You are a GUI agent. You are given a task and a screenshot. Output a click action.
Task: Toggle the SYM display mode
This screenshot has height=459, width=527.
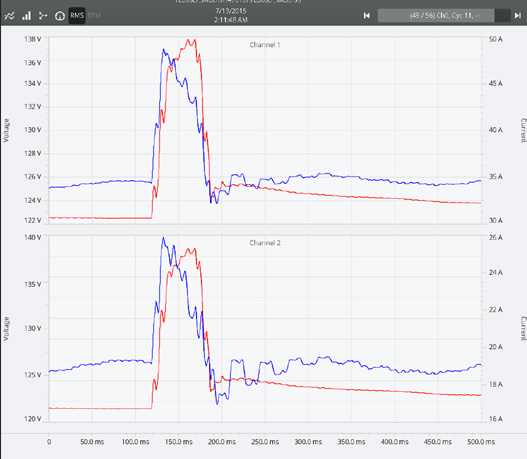94,15
